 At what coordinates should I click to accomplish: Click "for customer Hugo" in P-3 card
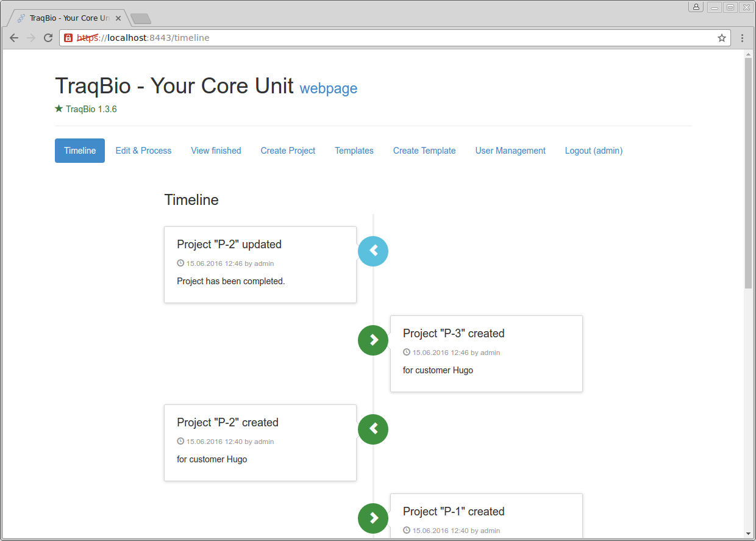tap(438, 370)
